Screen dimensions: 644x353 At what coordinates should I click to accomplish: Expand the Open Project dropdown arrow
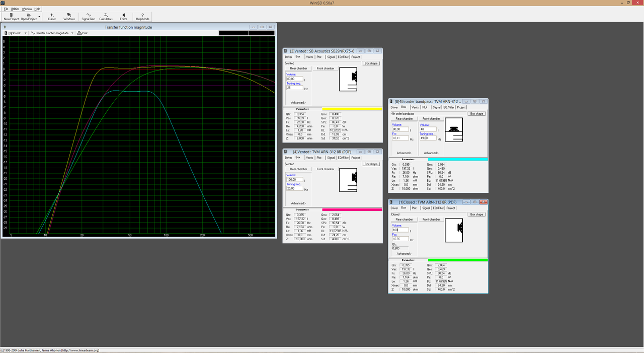pos(39,17)
